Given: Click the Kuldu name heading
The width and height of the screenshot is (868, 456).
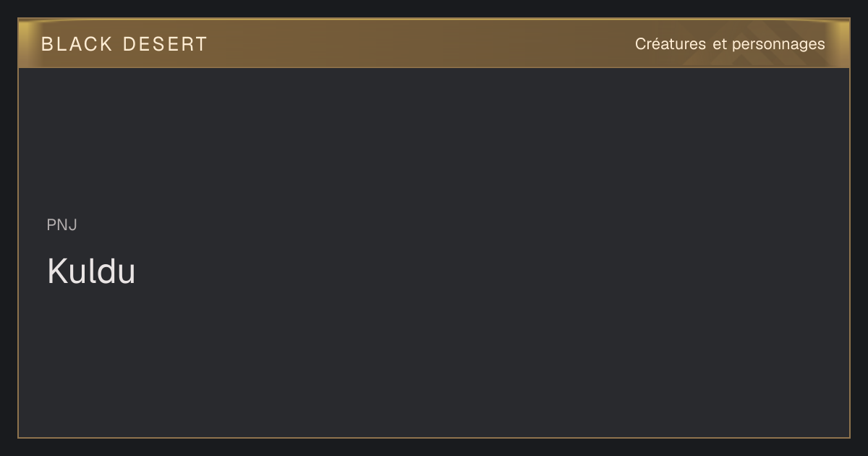Looking at the screenshot, I should 91,271.
